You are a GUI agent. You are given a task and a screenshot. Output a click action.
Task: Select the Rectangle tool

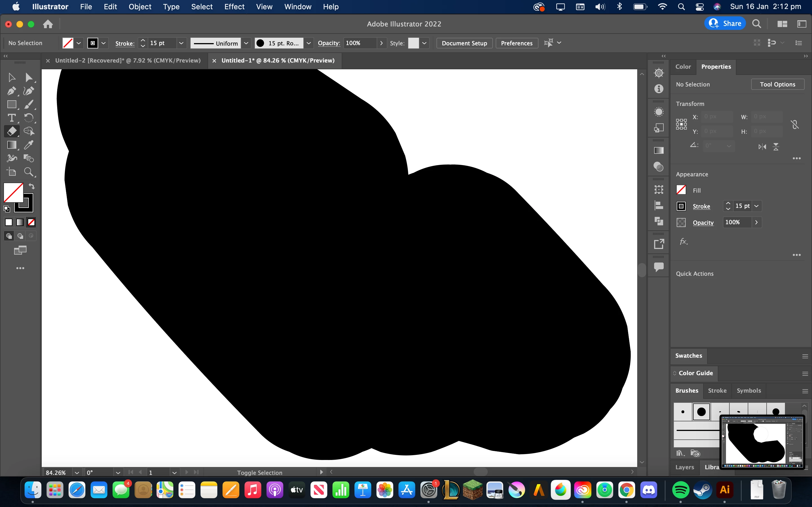pos(11,104)
